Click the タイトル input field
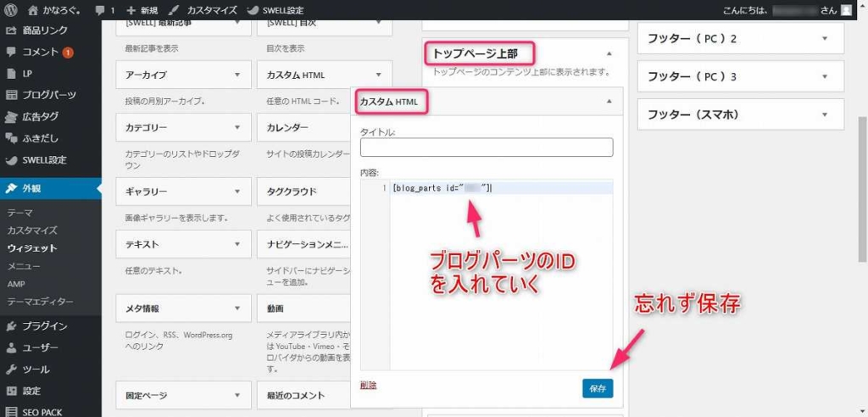The image size is (868, 417). [486, 147]
